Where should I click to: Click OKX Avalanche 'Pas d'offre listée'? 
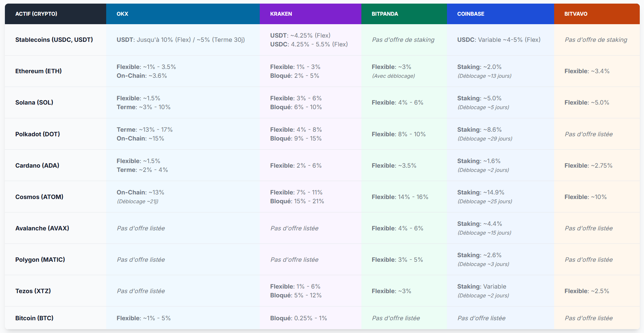point(141,228)
